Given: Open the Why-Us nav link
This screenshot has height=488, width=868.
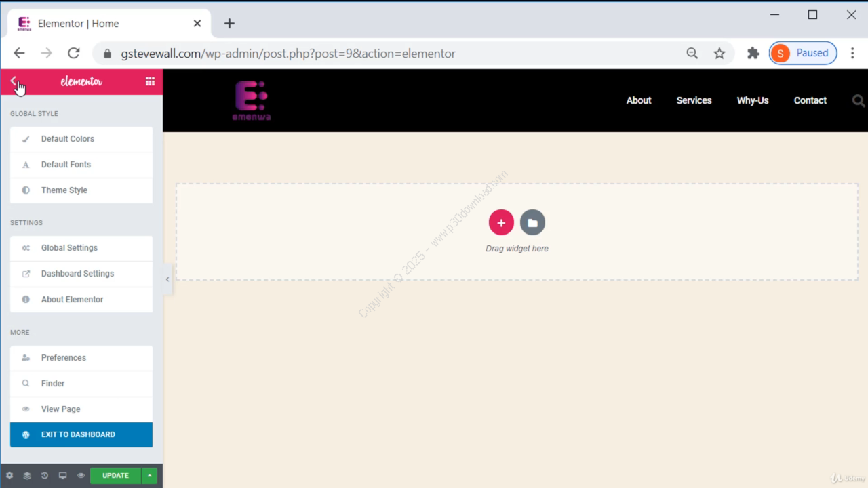Looking at the screenshot, I should (753, 100).
